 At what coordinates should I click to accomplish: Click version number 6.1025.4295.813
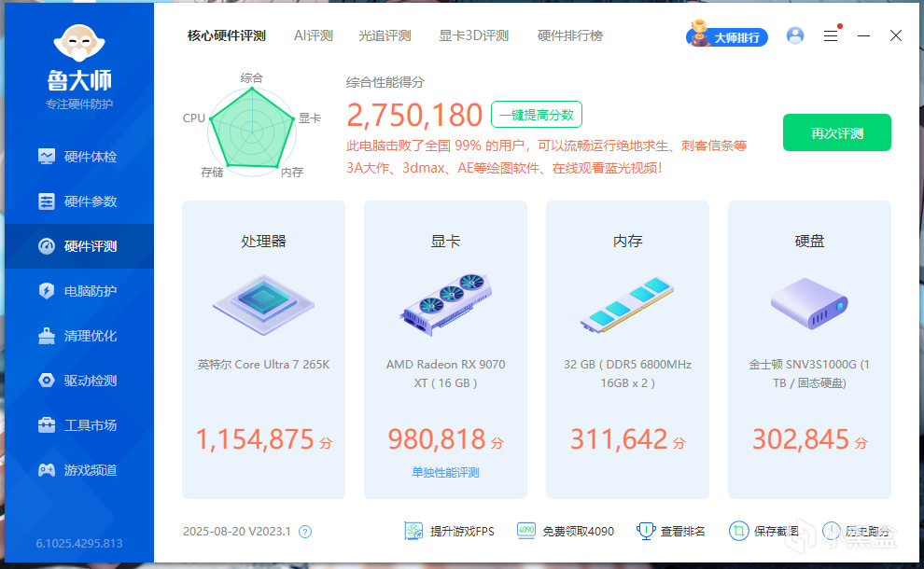[79, 543]
